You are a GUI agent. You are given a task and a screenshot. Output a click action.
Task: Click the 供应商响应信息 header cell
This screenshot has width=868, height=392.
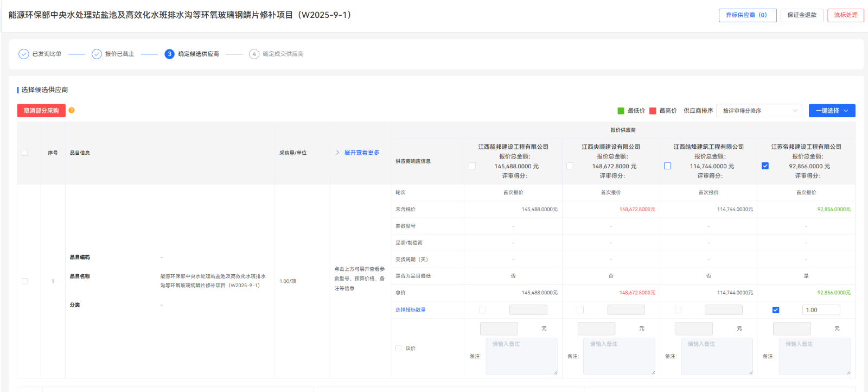pos(413,161)
